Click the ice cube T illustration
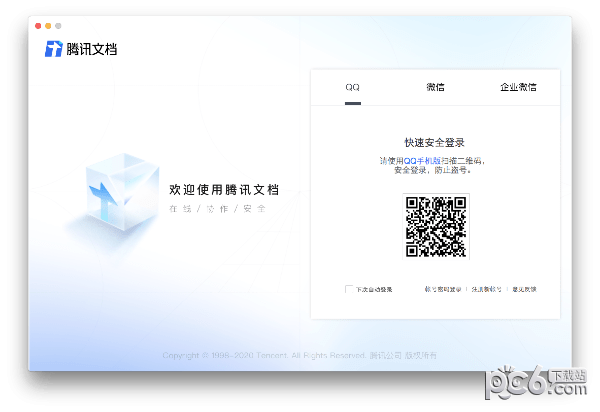The height and width of the screenshot is (412, 600). (x=122, y=192)
